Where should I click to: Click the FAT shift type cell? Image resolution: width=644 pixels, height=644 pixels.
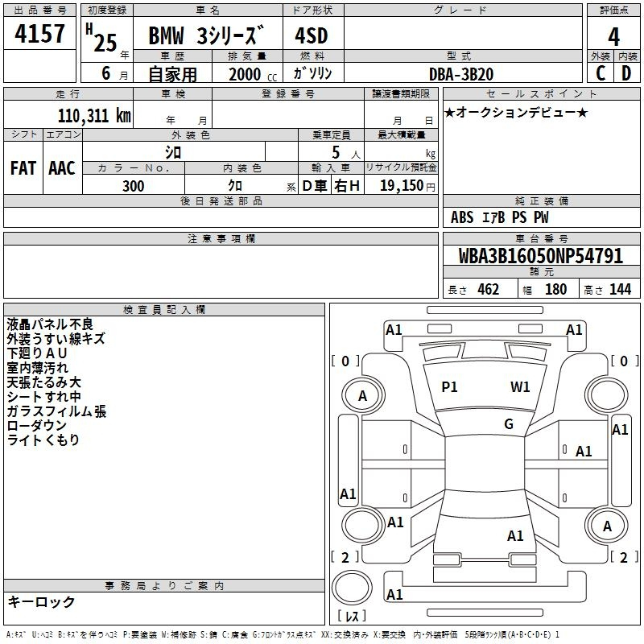pyautogui.click(x=23, y=168)
